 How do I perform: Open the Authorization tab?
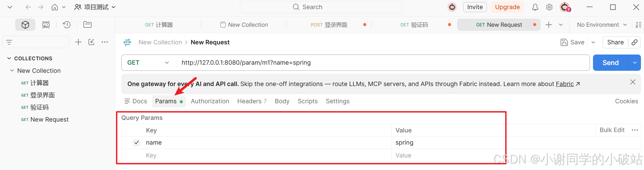(210, 101)
